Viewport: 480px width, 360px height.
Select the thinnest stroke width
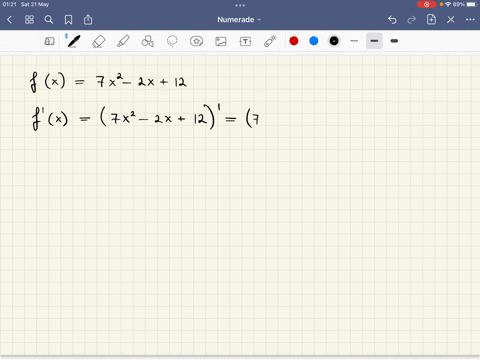point(354,41)
